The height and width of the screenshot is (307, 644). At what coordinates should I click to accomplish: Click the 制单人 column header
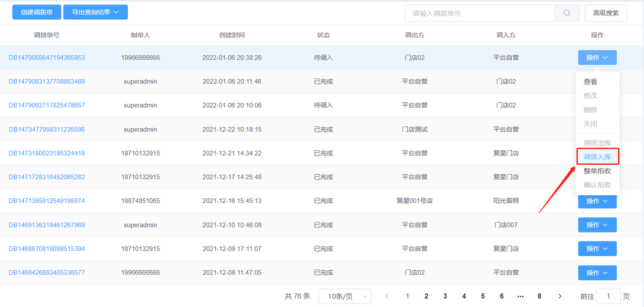coord(140,35)
